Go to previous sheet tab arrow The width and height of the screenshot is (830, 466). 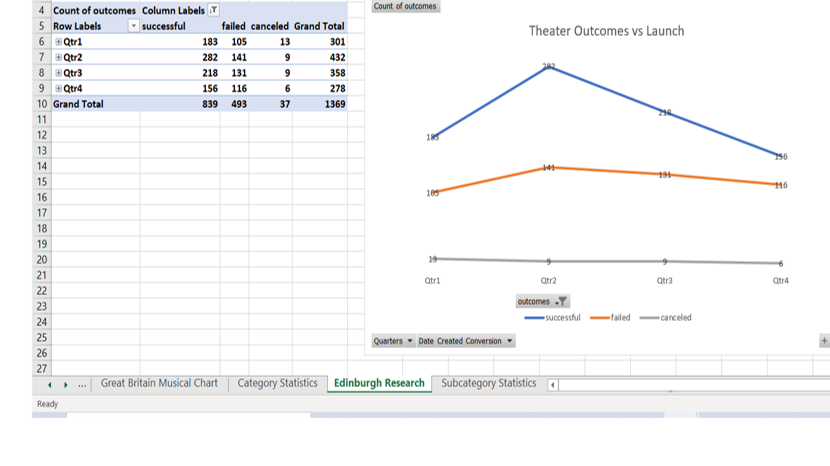49,385
